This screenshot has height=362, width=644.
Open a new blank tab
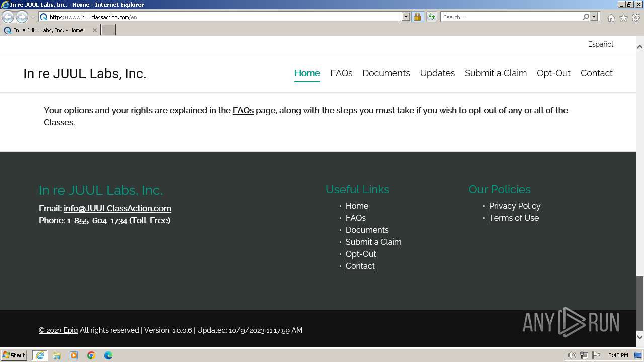[108, 30]
